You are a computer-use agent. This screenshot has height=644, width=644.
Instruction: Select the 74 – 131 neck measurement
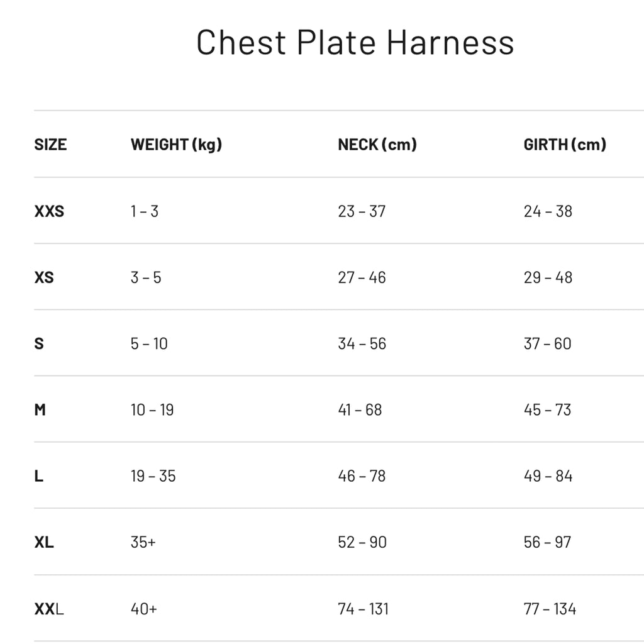coord(363,609)
